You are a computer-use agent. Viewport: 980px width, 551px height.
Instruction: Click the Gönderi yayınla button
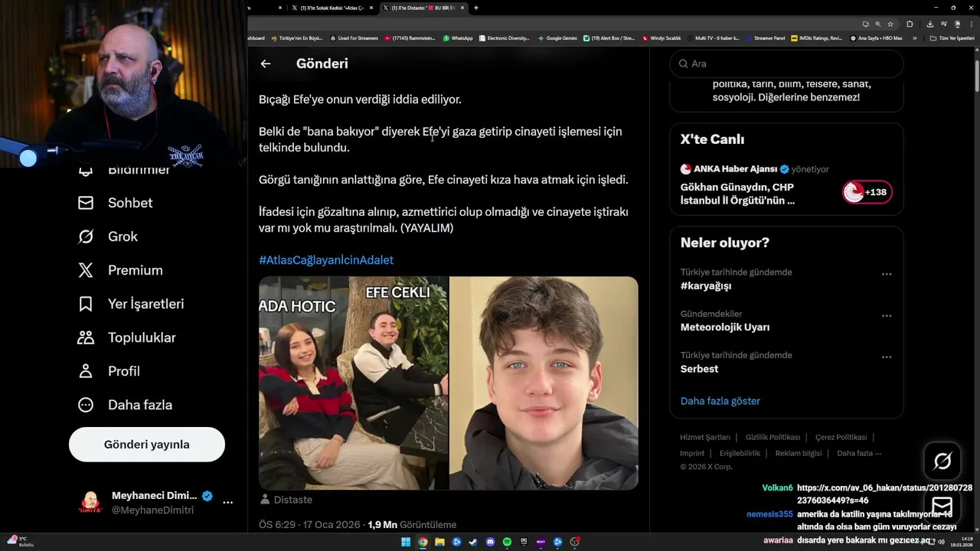(147, 445)
